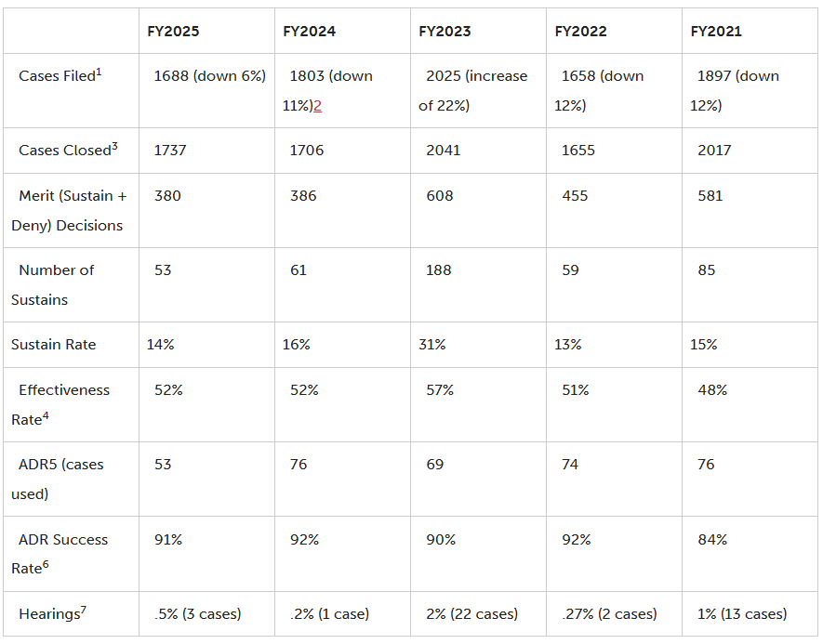Click the 31% sustain rate value
The width and height of the screenshot is (823, 644).
432,345
